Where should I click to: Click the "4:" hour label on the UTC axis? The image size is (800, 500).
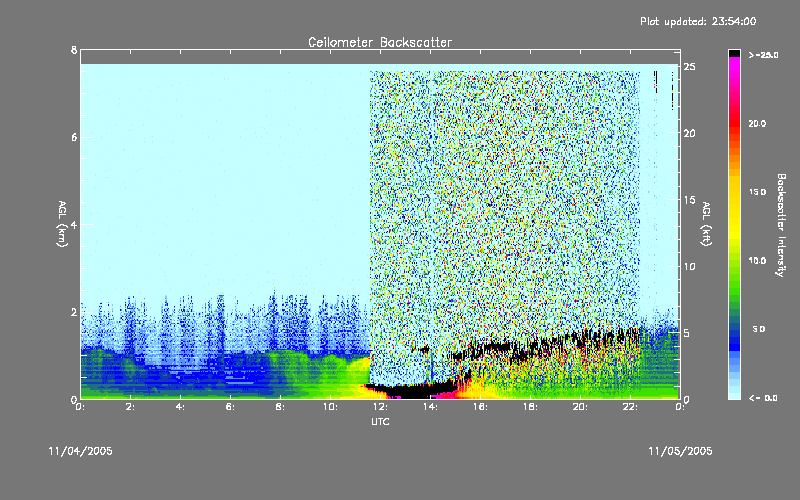181,407
